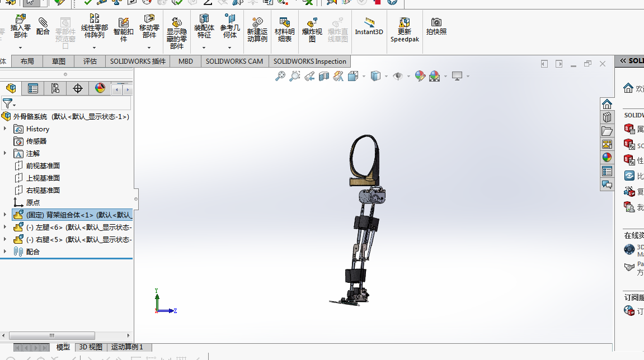Switch to MBD tab
The image size is (644, 360).
(185, 61)
